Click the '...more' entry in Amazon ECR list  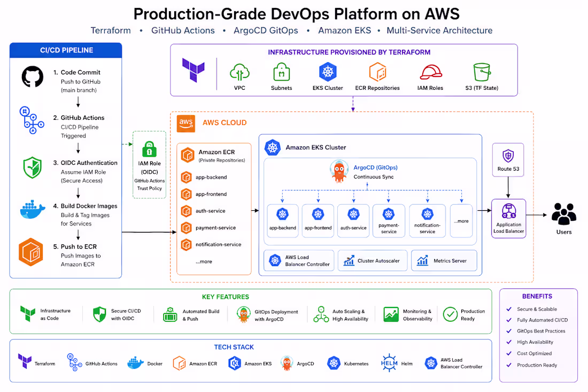204,262
